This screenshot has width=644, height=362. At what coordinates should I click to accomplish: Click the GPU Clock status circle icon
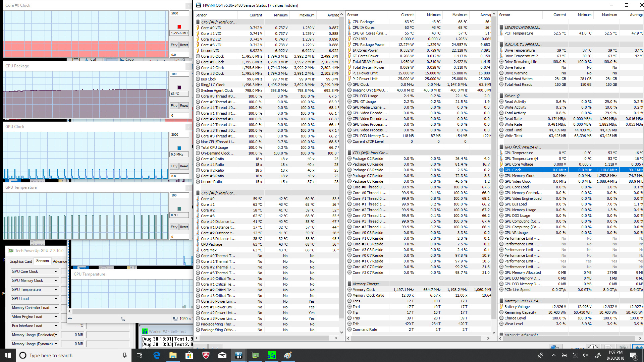pos(501,170)
